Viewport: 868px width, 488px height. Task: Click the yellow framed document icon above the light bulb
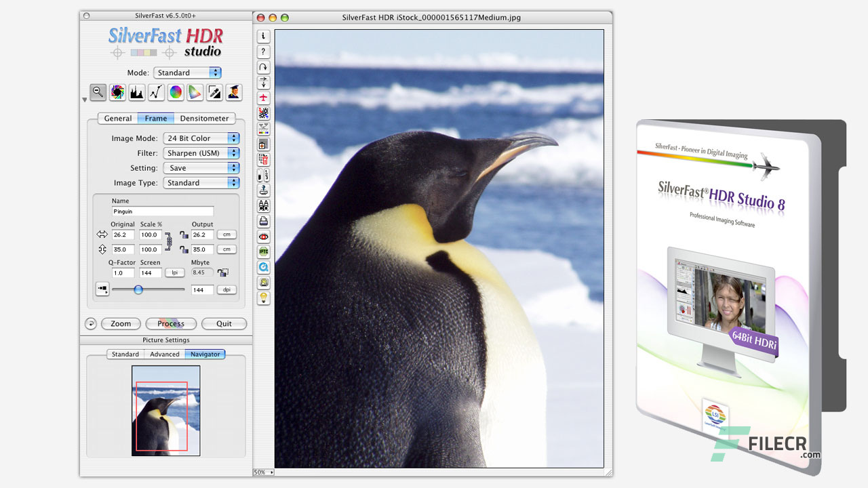(x=264, y=283)
